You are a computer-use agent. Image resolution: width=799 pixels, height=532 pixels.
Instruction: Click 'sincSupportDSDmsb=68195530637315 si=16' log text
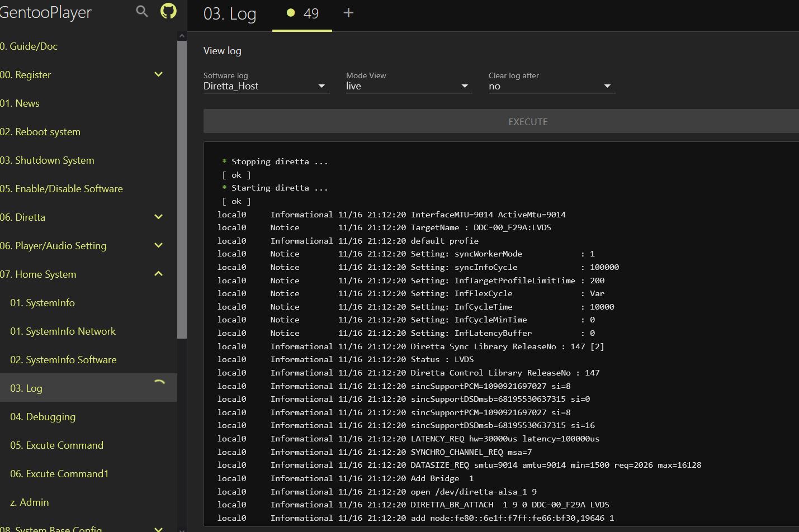tap(503, 425)
